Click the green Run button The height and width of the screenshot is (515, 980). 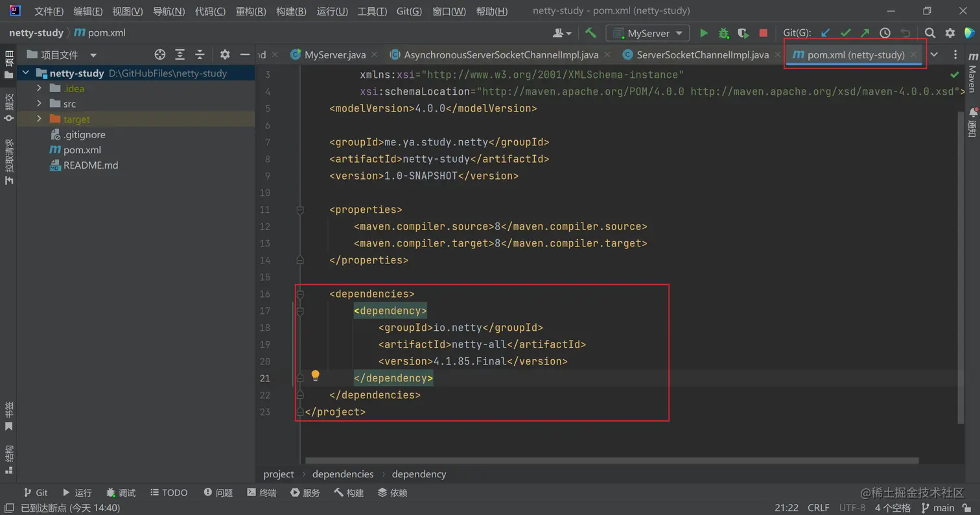(703, 33)
